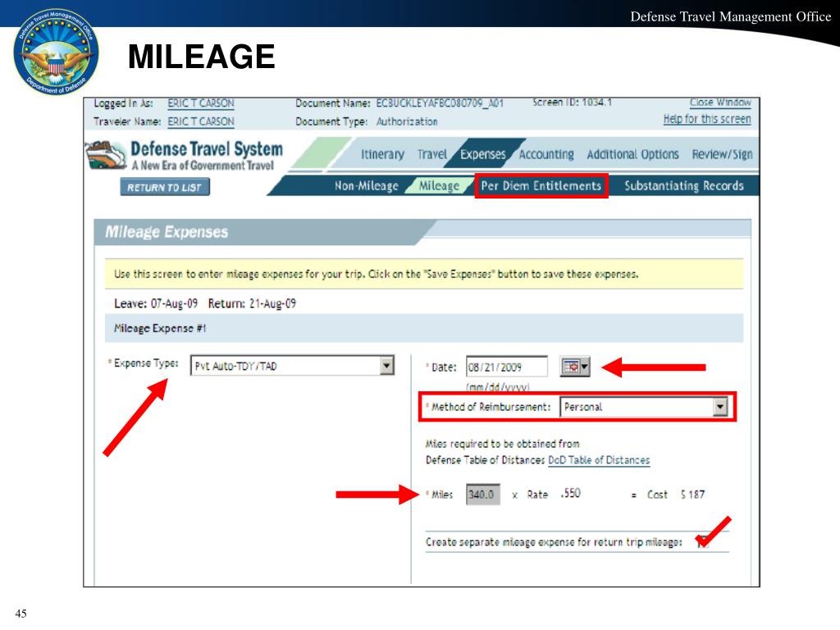The image size is (840, 630).
Task: Click Traveler Name ERIC T CARSON link
Action: (x=201, y=121)
